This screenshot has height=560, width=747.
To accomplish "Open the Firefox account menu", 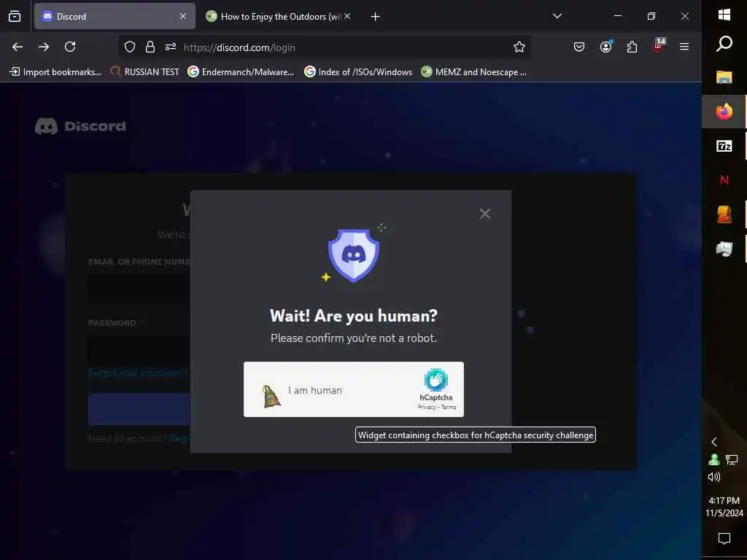I will [x=606, y=47].
